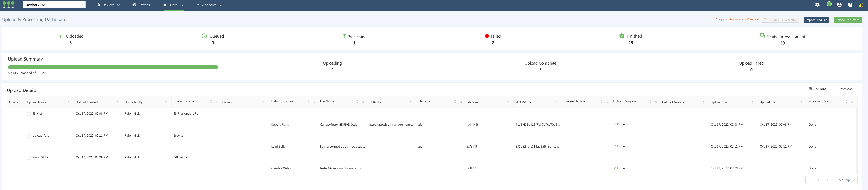Image resolution: width=868 pixels, height=190 pixels.
Task: Click the Lead Belly custodian cell
Action: 278,146
